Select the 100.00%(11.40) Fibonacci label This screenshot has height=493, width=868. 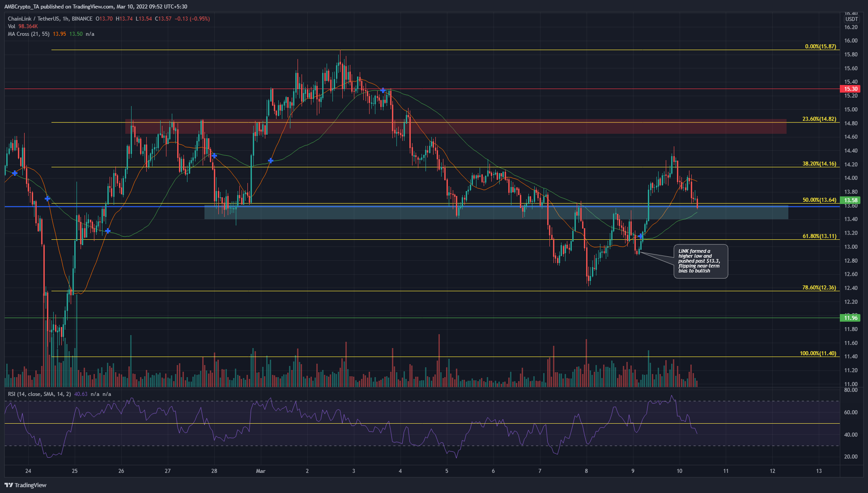(x=818, y=353)
